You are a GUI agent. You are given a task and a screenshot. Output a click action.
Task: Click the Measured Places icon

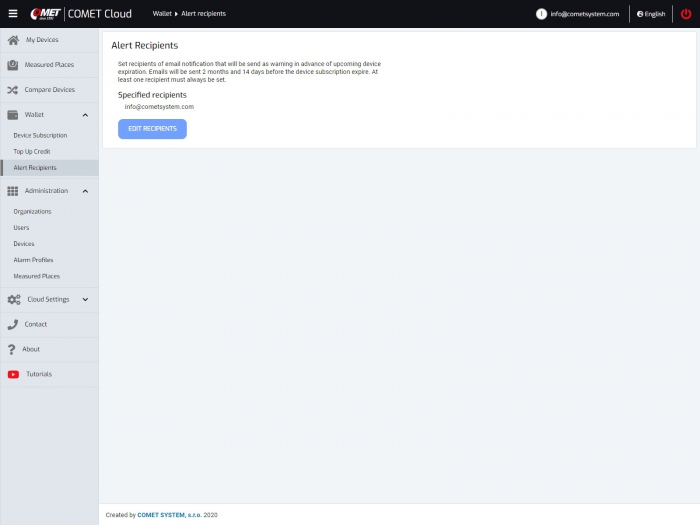click(x=13, y=65)
